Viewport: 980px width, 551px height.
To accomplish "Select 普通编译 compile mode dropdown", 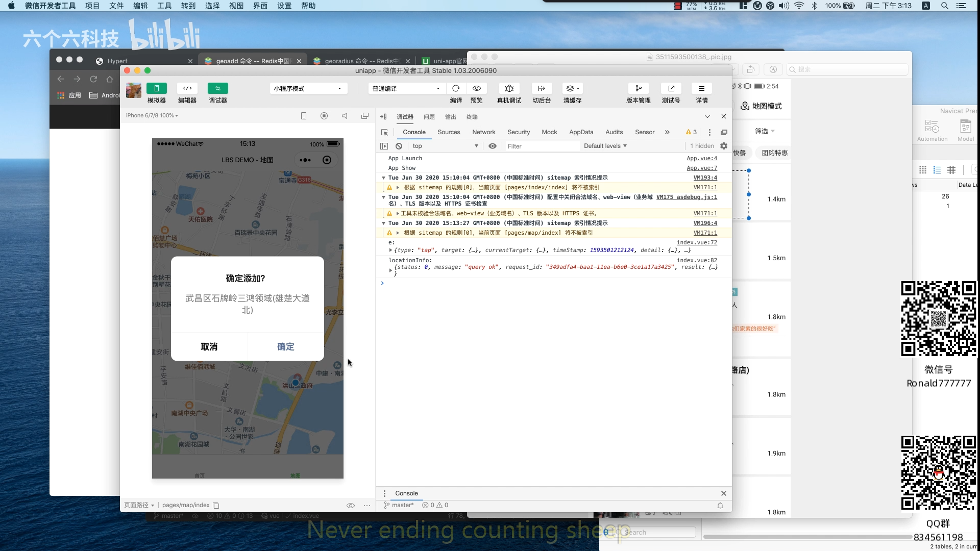I will click(x=405, y=88).
